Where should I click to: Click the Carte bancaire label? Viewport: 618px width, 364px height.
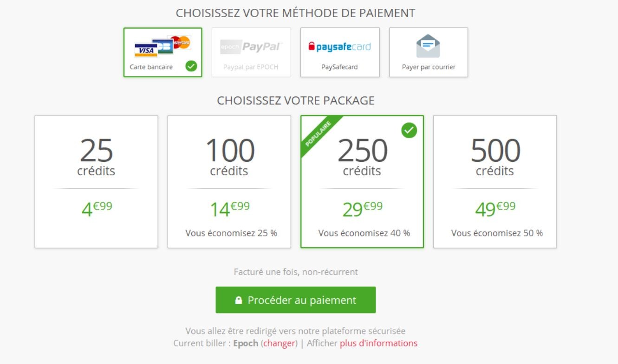pyautogui.click(x=151, y=67)
